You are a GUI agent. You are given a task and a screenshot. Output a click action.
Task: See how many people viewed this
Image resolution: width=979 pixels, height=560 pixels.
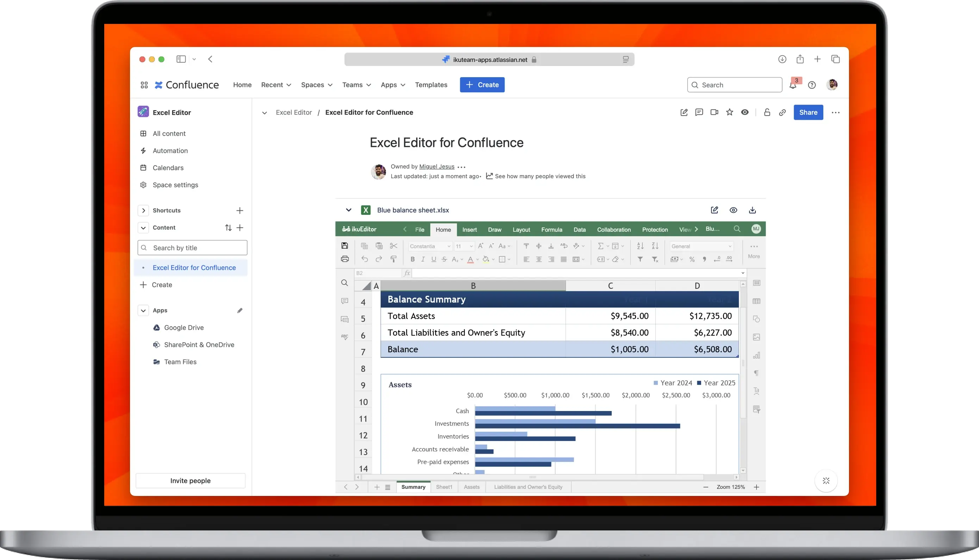[x=536, y=176]
